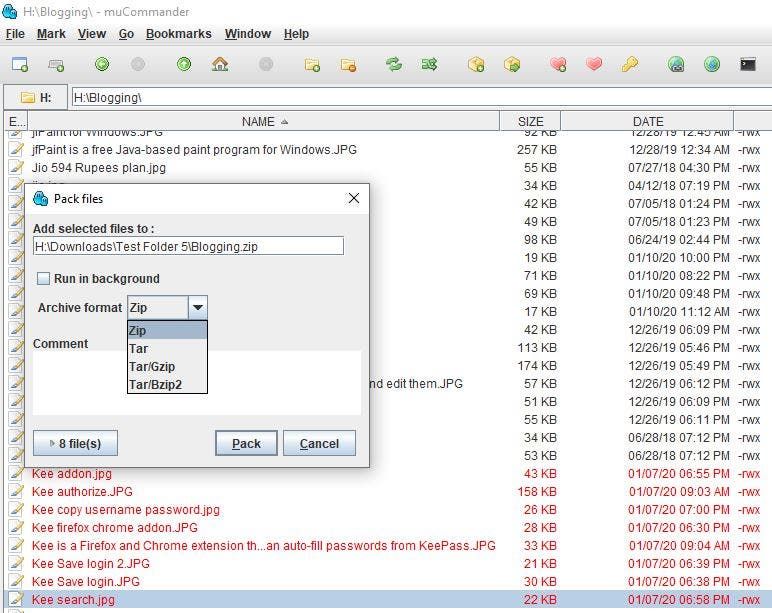Sort by the SIZE column header
Image resolution: width=772 pixels, height=613 pixels.
[530, 121]
